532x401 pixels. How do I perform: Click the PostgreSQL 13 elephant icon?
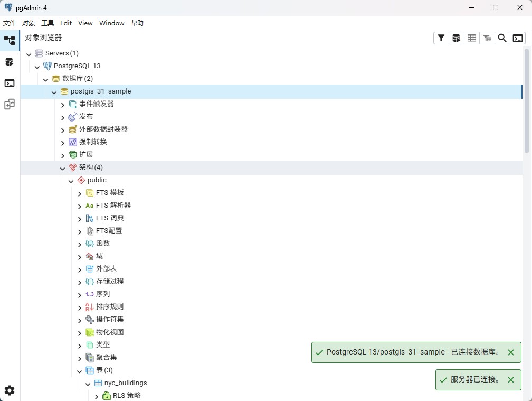(47, 66)
